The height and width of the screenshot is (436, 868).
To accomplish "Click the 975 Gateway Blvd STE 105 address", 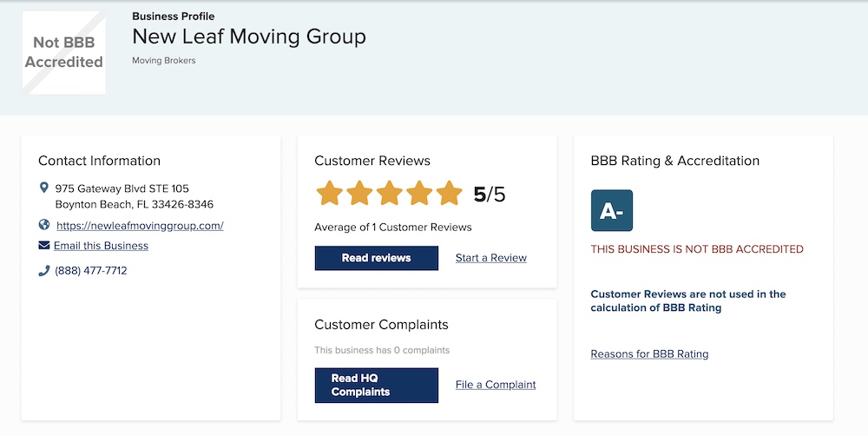I will pyautogui.click(x=122, y=188).
